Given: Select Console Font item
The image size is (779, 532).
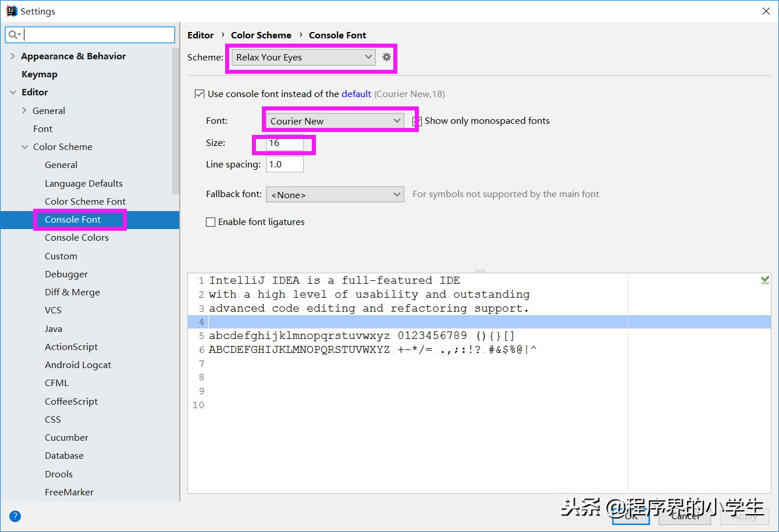Looking at the screenshot, I should coord(73,220).
